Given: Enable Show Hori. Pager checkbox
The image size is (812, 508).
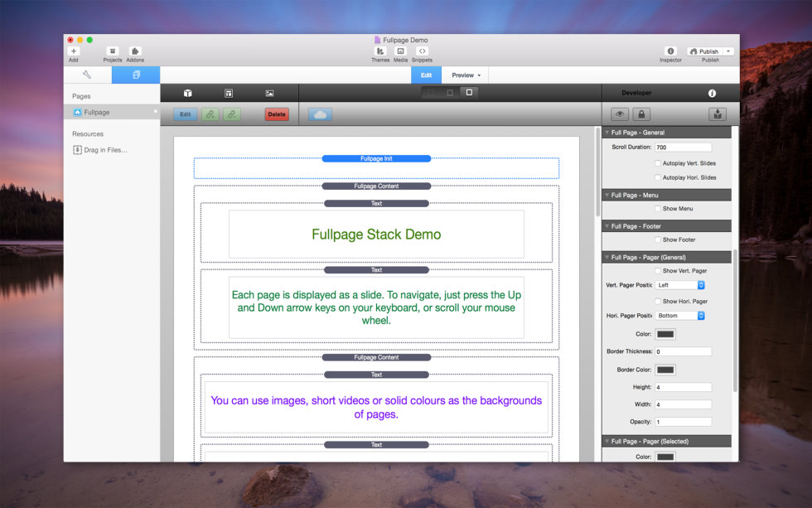Looking at the screenshot, I should 657,302.
